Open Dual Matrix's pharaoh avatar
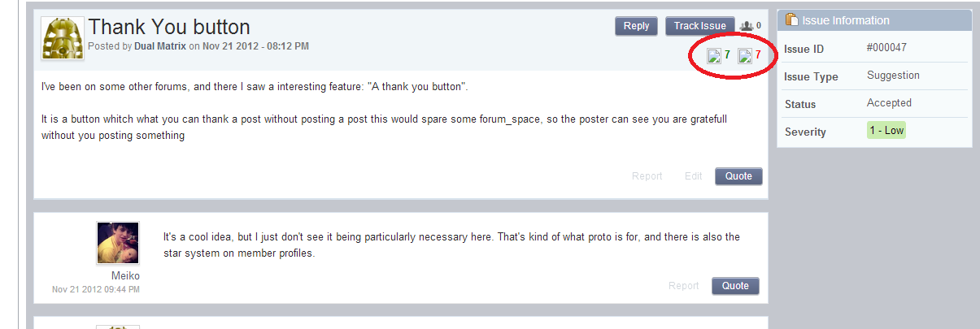This screenshot has width=980, height=329. pyautogui.click(x=63, y=38)
